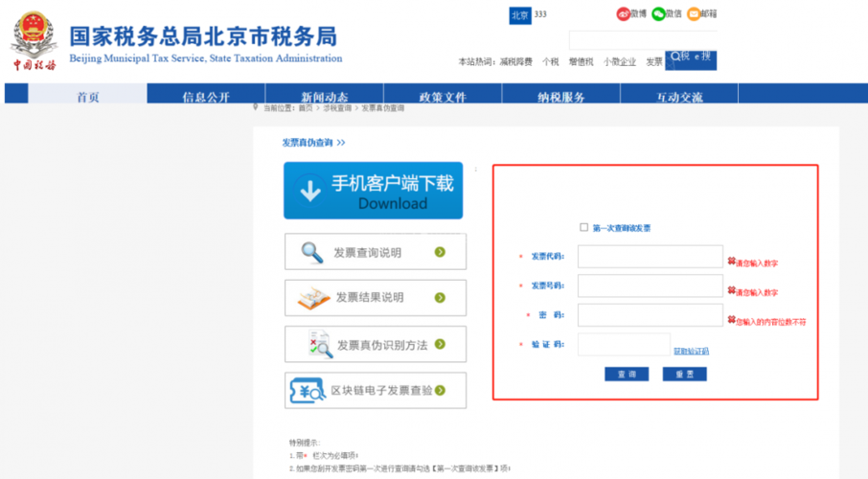868x479 pixels.
Task: Open 区块链电子发票查验 button
Action: 376,391
